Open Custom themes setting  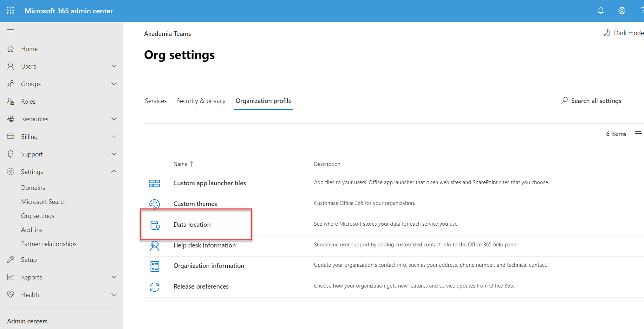[x=195, y=204]
